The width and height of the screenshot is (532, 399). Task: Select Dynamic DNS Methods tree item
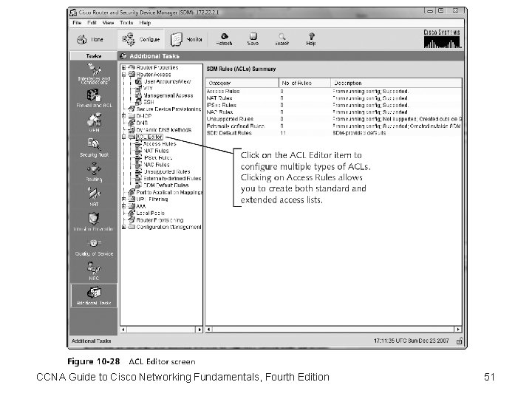164,130
